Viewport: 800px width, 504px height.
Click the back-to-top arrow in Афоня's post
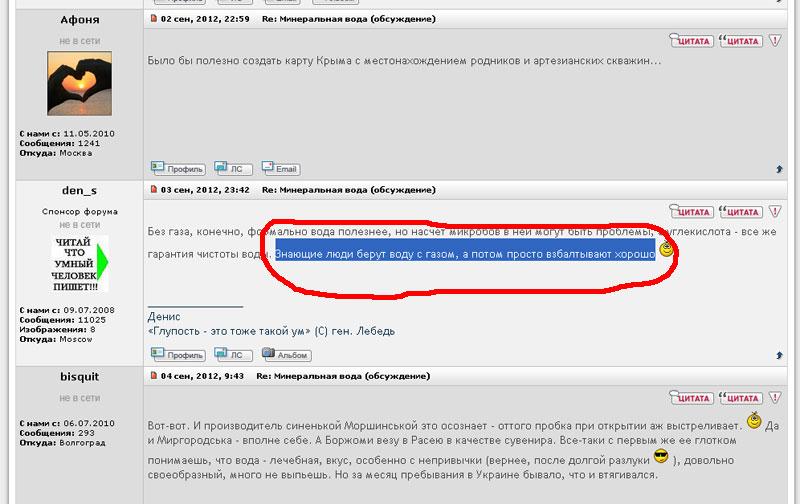[779, 170]
